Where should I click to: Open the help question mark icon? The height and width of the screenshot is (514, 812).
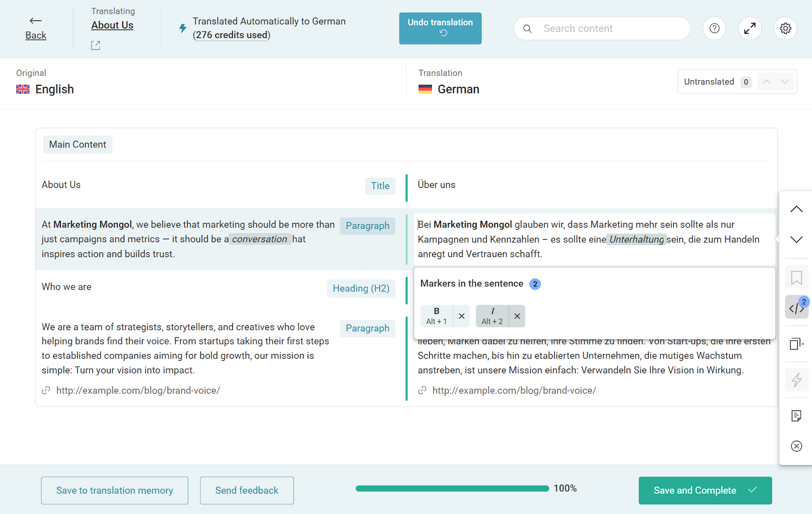714,28
